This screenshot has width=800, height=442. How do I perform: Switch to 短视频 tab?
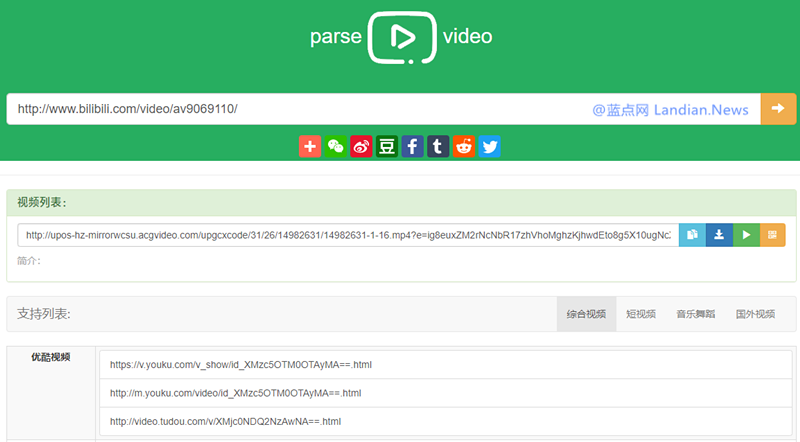pyautogui.click(x=641, y=314)
